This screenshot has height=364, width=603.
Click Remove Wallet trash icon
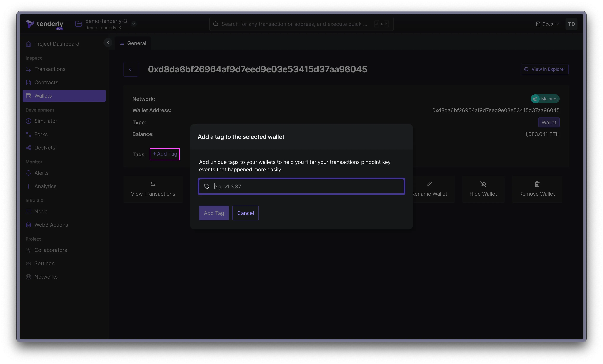[x=537, y=184]
